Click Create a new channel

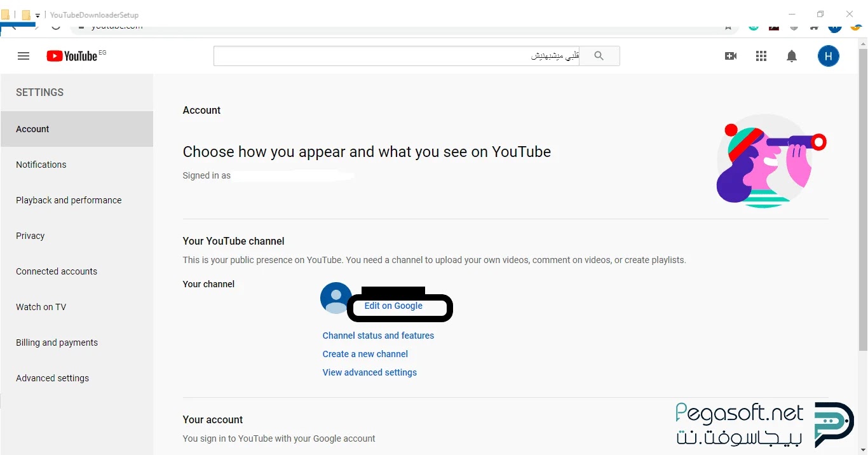click(x=365, y=354)
